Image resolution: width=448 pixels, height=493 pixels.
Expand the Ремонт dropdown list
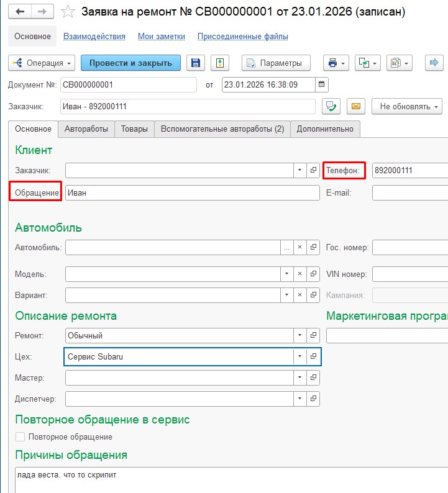pos(300,335)
